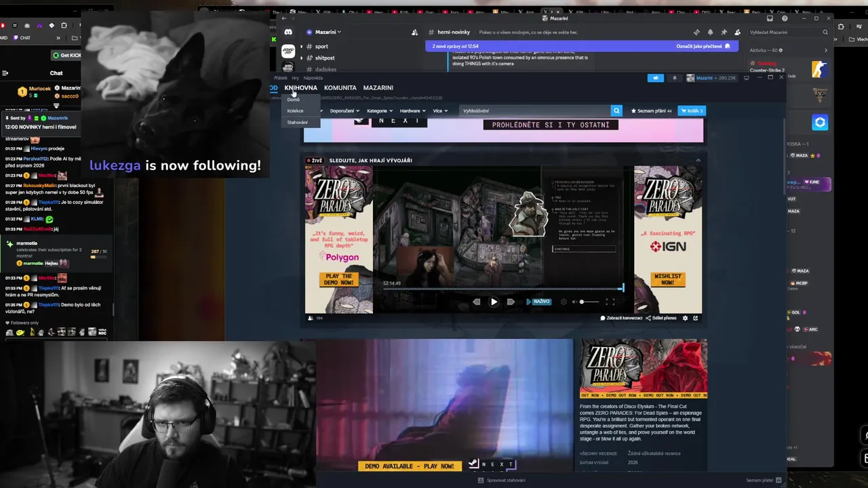This screenshot has width=868, height=488.
Task: Pop out broadcast in new window icon
Action: coord(695,318)
